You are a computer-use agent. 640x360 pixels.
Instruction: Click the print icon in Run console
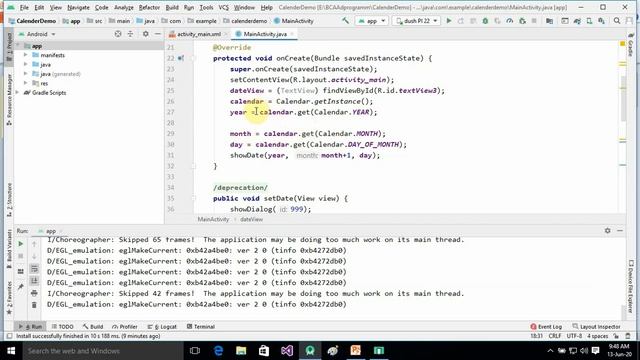(x=34, y=293)
